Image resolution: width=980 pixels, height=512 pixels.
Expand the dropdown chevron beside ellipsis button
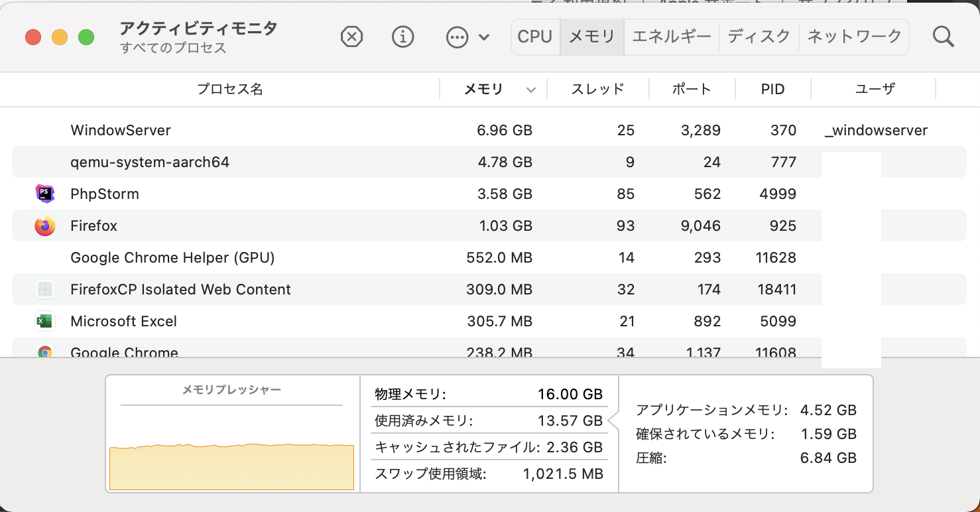[x=484, y=37]
